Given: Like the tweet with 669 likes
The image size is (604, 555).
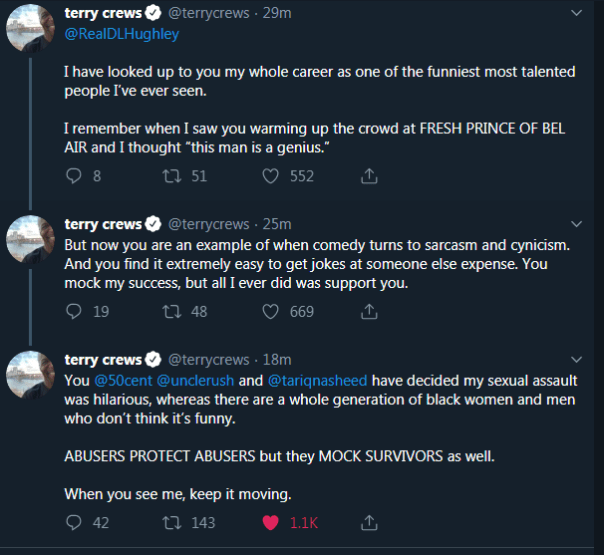Looking at the screenshot, I should [270, 312].
